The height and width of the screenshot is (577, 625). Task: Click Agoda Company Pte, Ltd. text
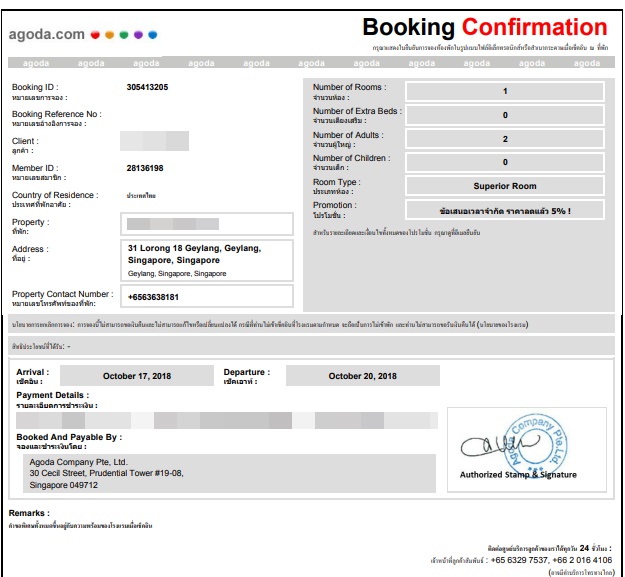pos(79,462)
